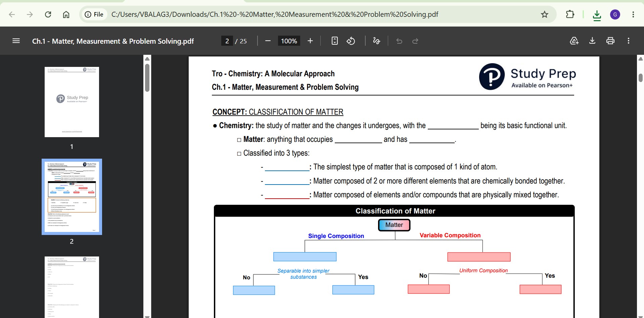This screenshot has width=644, height=318.
Task: Open page 3 thumbnail
Action: (x=72, y=287)
